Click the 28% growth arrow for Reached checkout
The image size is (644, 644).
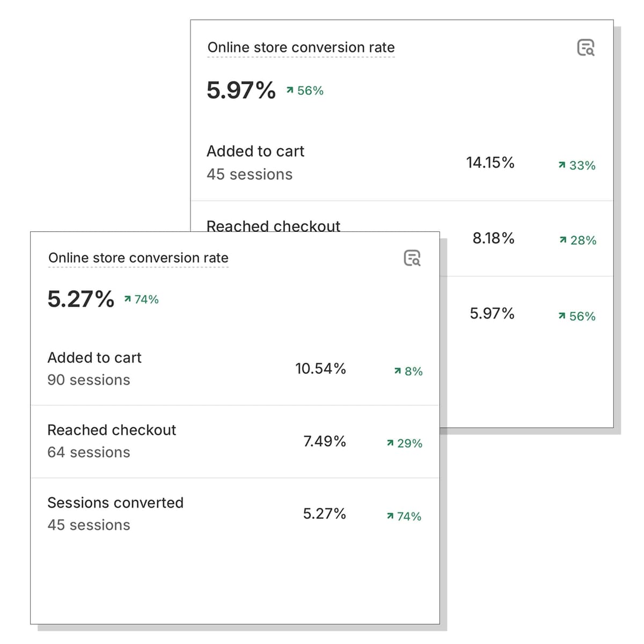(x=577, y=240)
